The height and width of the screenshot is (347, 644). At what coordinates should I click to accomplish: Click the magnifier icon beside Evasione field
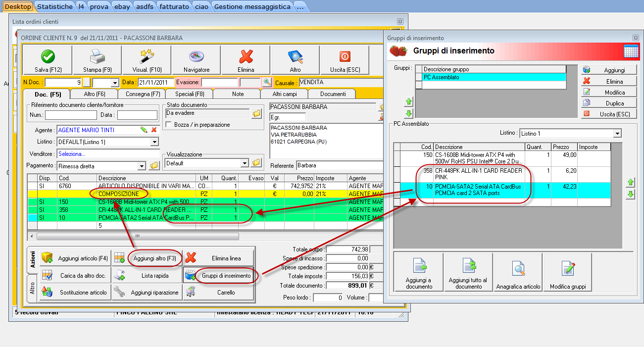pos(267,82)
